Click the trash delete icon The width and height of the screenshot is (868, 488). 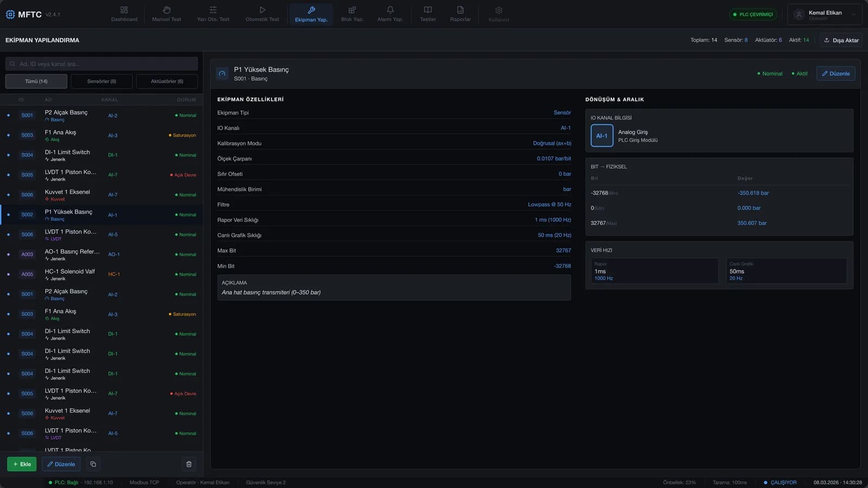click(189, 464)
